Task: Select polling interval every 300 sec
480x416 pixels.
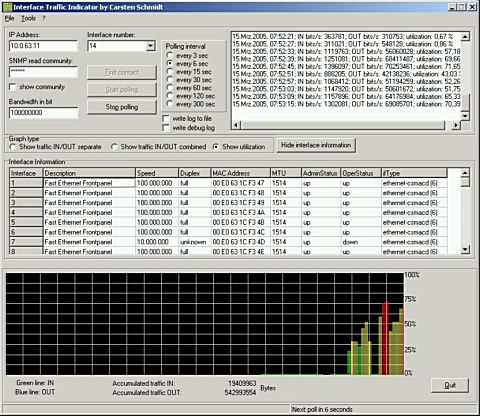Action: pyautogui.click(x=170, y=104)
